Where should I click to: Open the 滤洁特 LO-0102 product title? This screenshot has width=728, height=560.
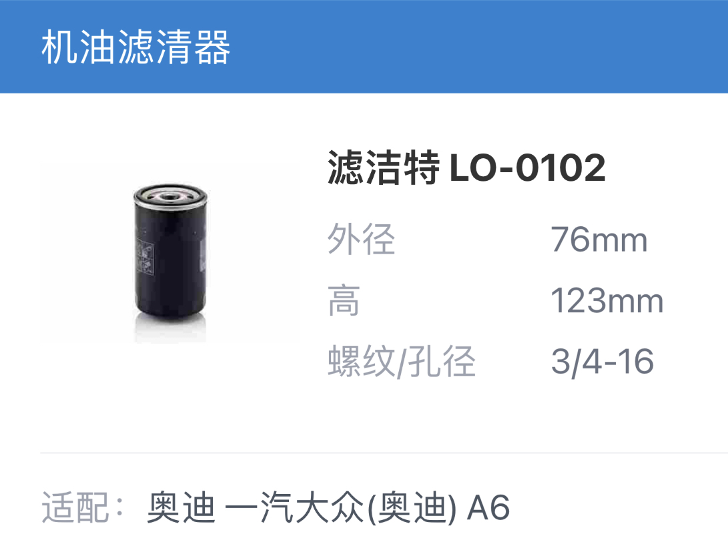pyautogui.click(x=466, y=168)
